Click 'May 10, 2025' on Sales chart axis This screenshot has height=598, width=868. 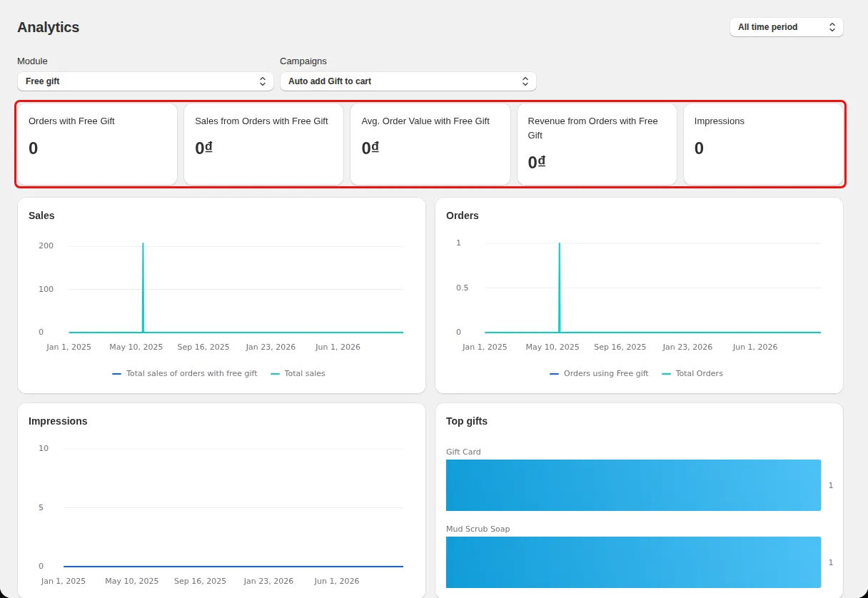(136, 347)
